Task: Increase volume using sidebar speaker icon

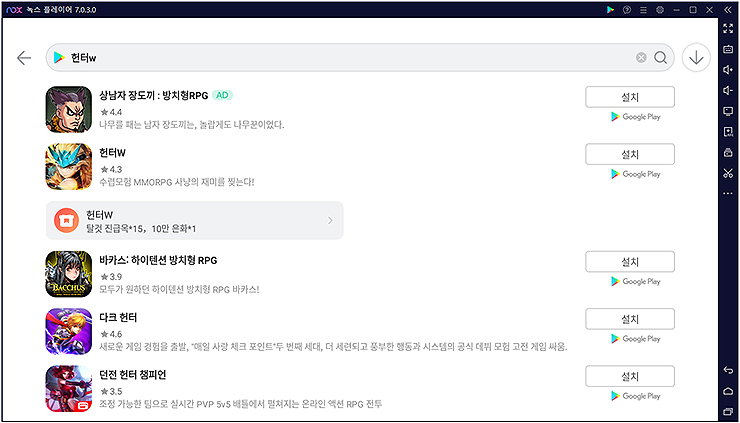Action: click(728, 70)
